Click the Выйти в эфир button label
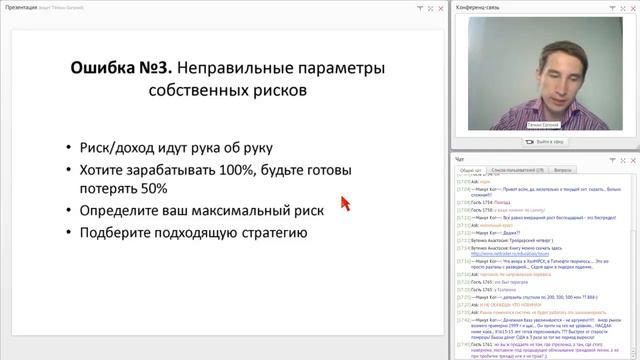 point(550,142)
